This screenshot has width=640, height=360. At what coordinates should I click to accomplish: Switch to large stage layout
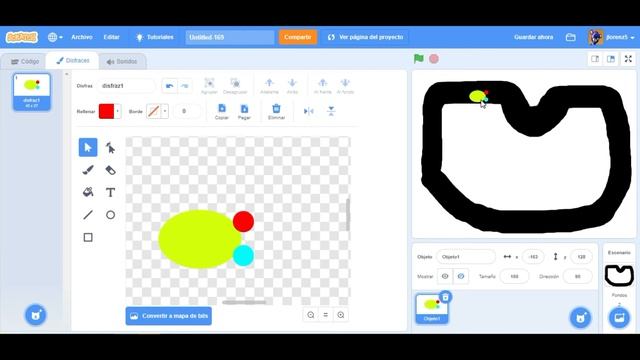pos(611,59)
